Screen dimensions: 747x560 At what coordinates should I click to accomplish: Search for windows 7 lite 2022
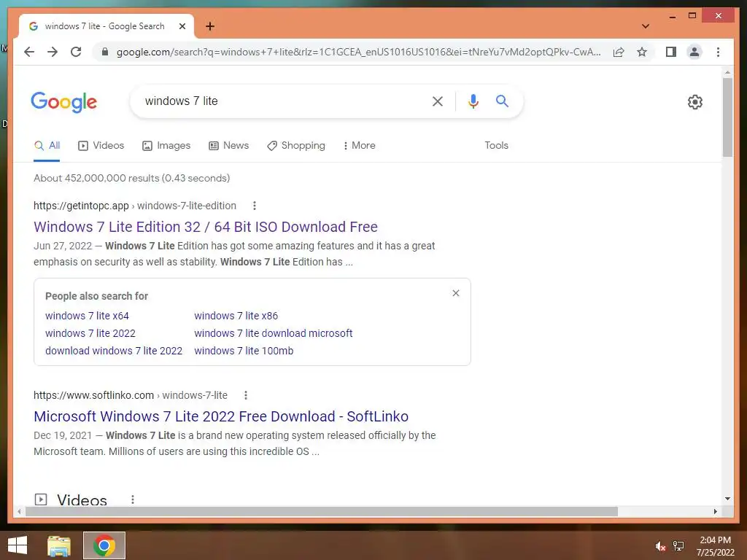(90, 333)
